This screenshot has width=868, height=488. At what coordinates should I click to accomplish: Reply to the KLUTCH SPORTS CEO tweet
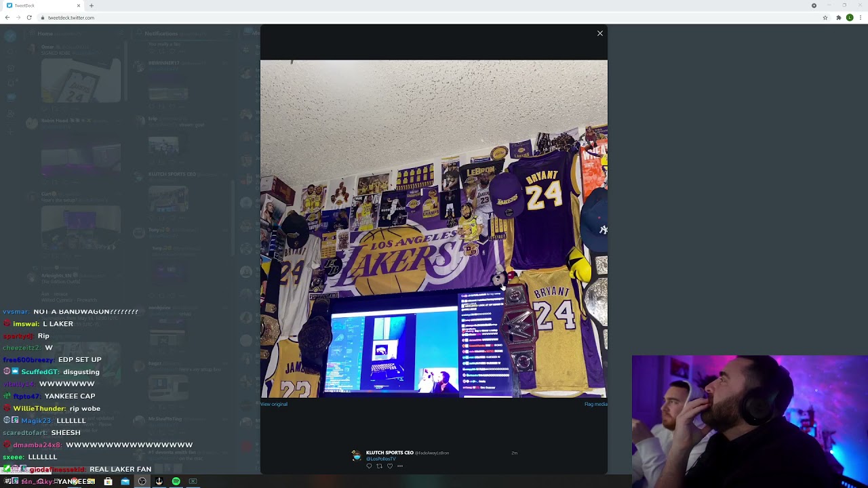point(369,466)
